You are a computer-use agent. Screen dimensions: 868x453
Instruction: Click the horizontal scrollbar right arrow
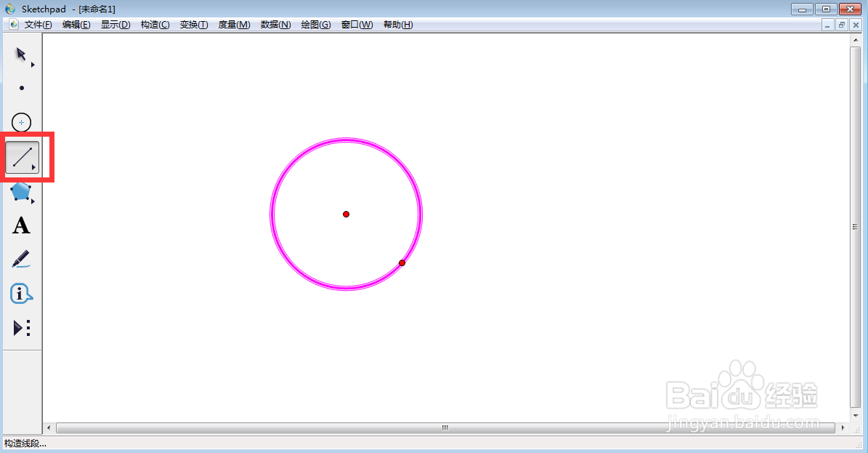click(843, 428)
